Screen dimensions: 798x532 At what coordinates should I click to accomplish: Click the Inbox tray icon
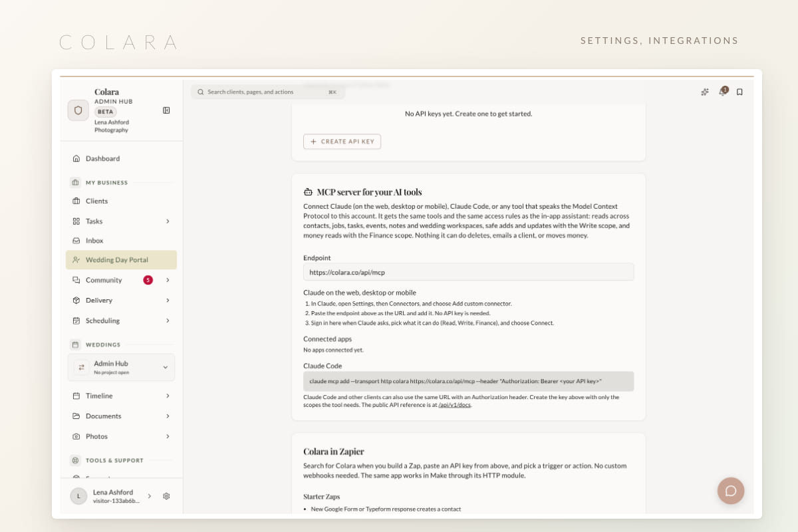76,240
